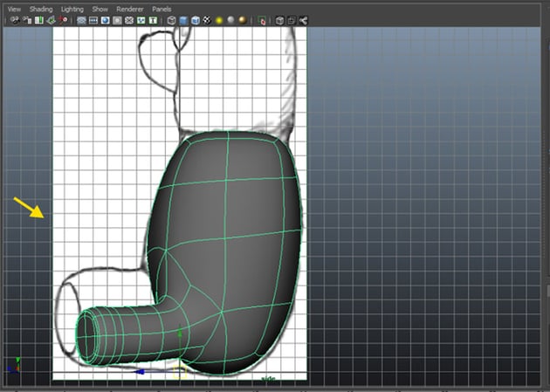This screenshot has height=392, width=550.
Task: Click the Safe Title toolbar icon
Action: [154, 19]
